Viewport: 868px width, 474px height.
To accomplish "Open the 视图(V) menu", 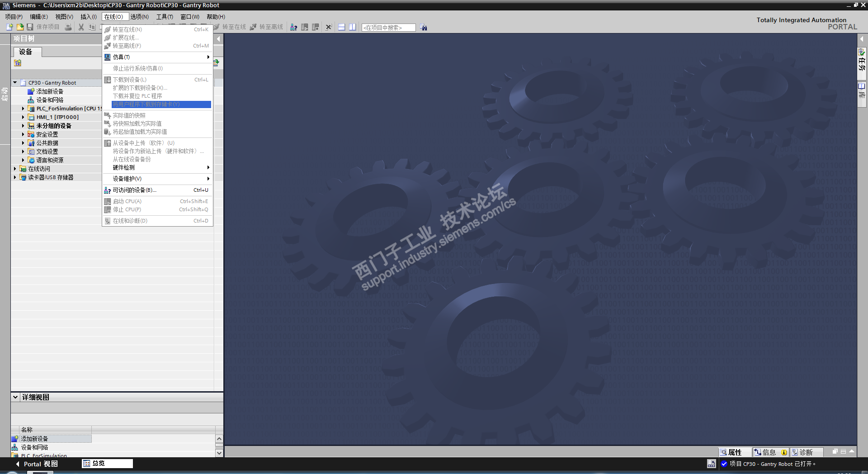I will point(64,17).
